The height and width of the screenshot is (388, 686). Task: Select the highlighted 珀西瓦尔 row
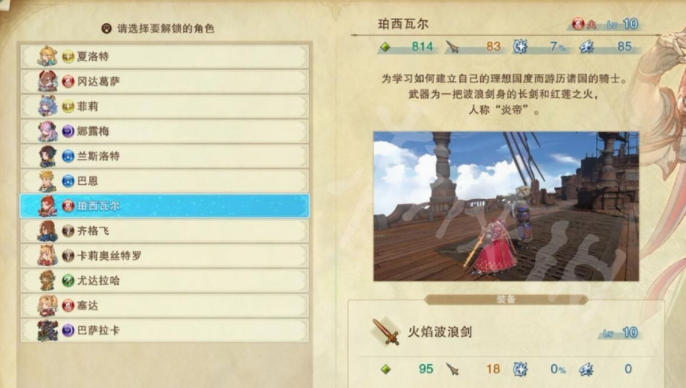coord(164,206)
